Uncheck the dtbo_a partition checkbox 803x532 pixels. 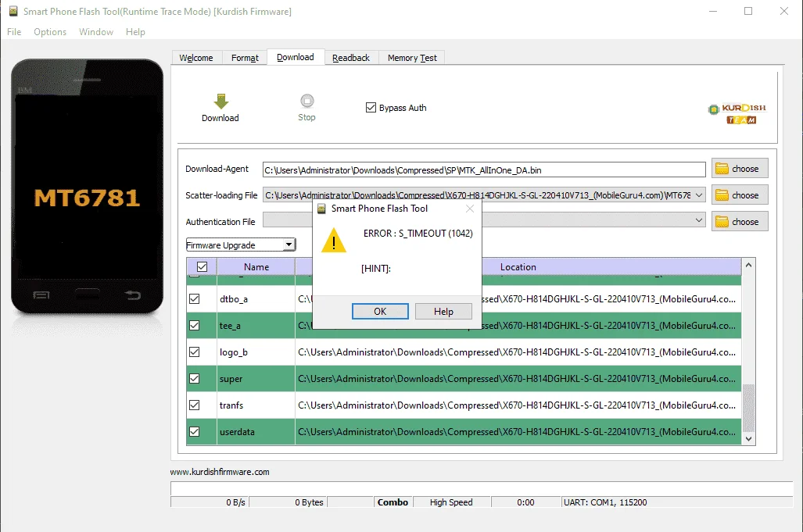[195, 298]
